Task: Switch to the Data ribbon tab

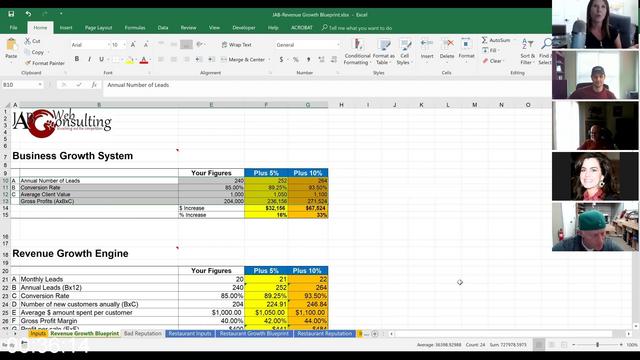Action: coord(163,28)
